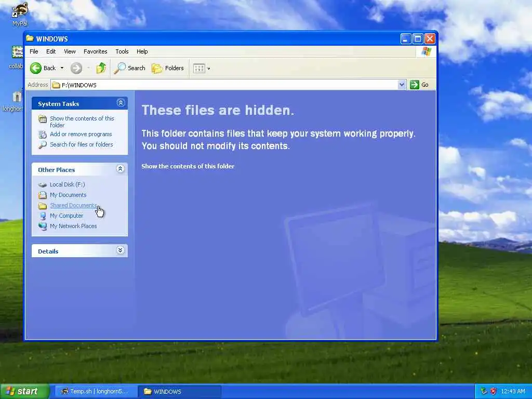The width and height of the screenshot is (532, 399).
Task: Click the My Network Places globe icon
Action: (43, 227)
